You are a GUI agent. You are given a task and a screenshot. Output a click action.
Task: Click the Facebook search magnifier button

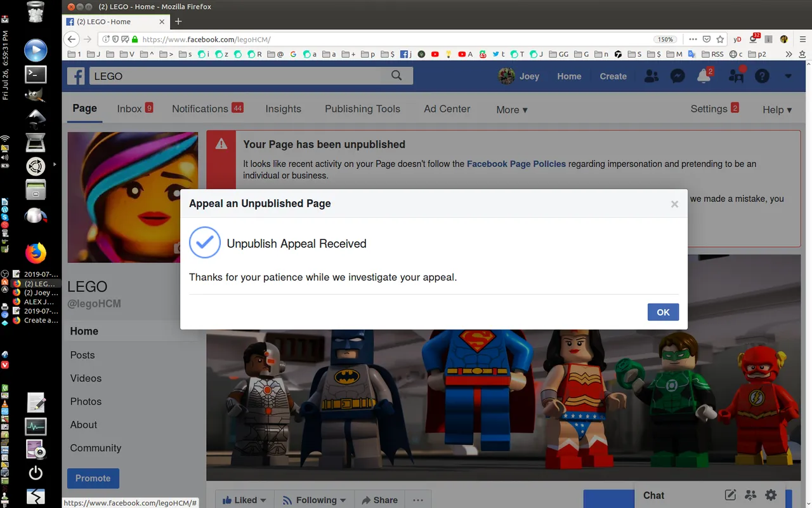point(396,76)
